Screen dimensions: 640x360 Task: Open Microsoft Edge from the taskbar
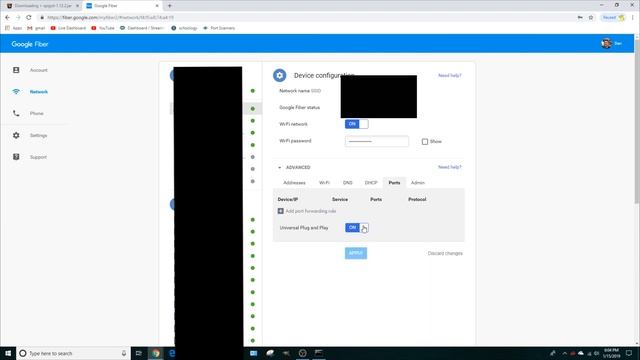click(172, 353)
